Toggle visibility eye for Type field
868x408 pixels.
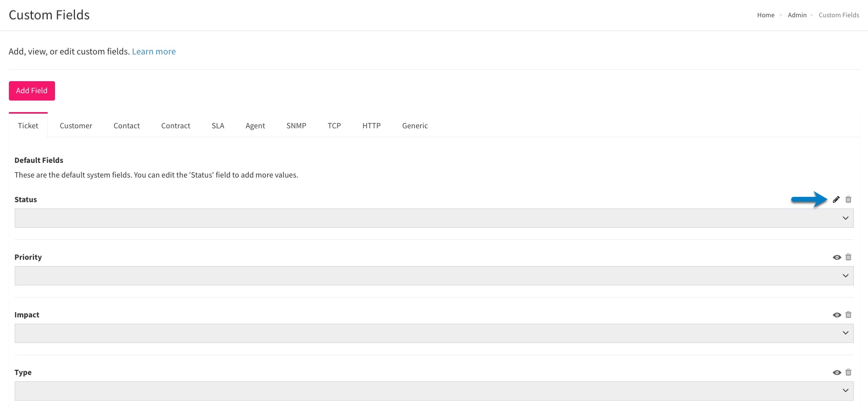pos(837,372)
